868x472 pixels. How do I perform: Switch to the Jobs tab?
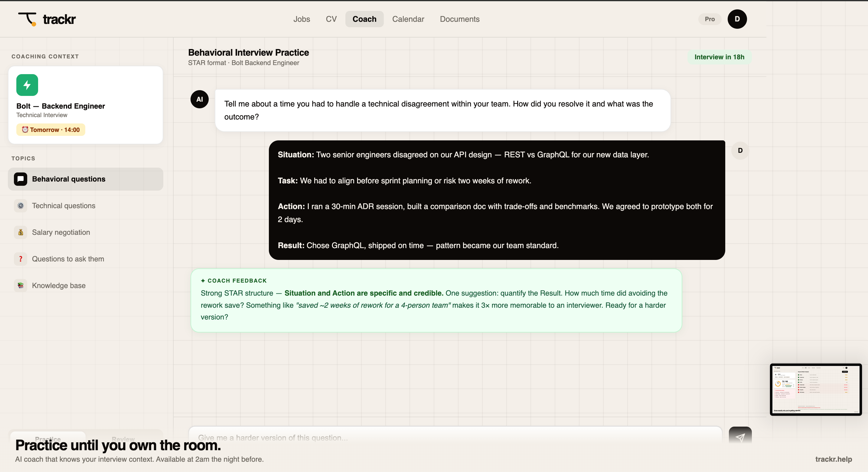pos(301,19)
